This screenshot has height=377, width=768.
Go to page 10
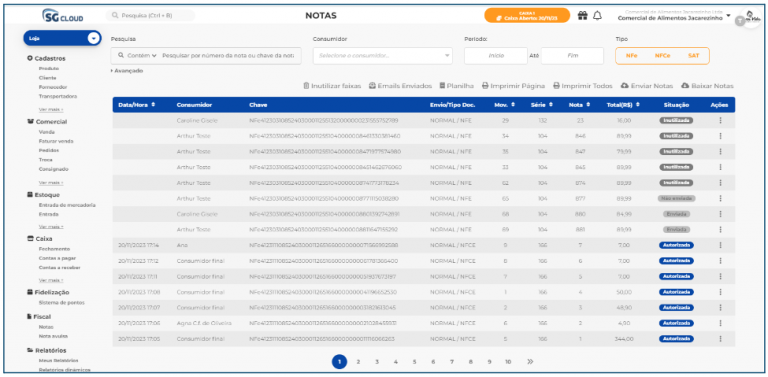click(508, 362)
